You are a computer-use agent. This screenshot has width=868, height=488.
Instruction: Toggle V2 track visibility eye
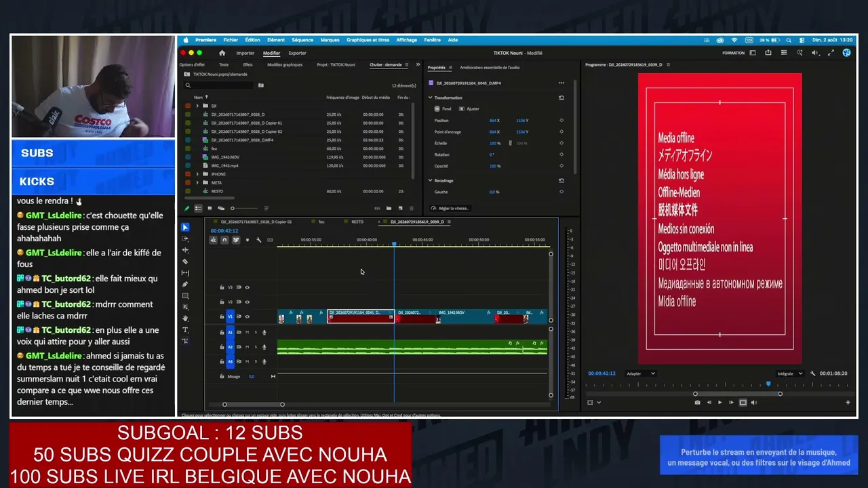pyautogui.click(x=247, y=302)
